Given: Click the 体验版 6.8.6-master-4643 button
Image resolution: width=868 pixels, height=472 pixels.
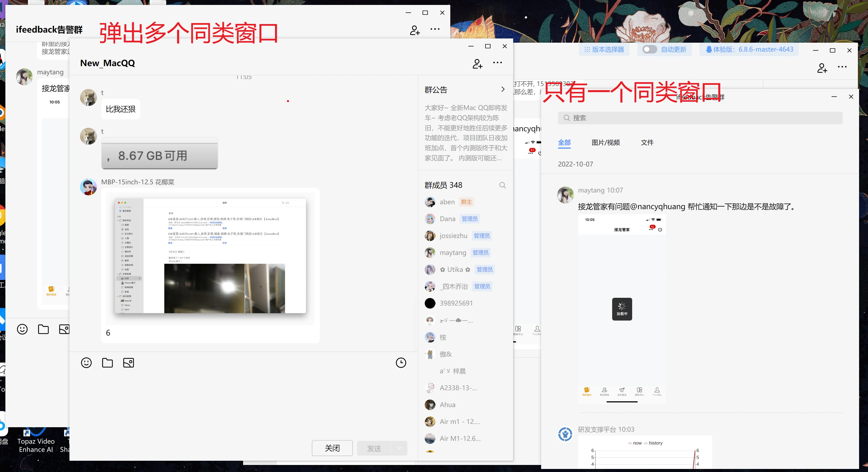Looking at the screenshot, I should click(749, 49).
